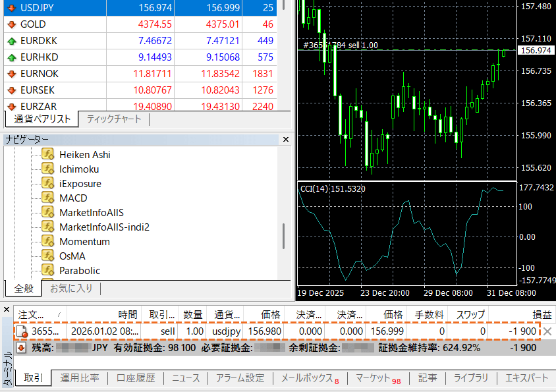Click the sell order icon in trade row

point(22,331)
